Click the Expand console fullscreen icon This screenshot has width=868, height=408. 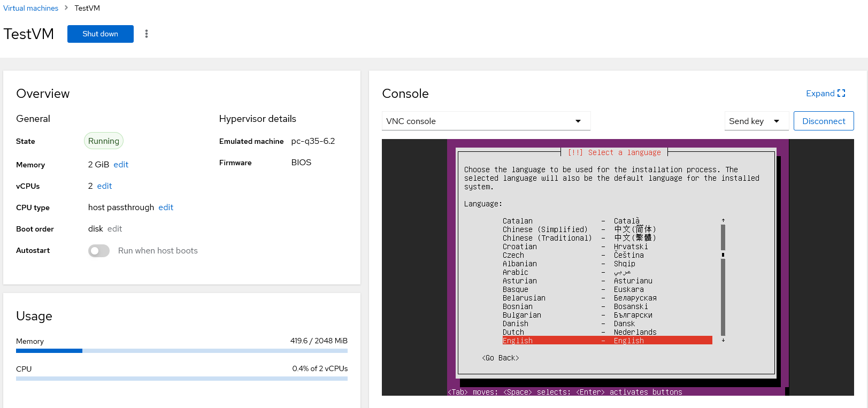(x=841, y=93)
